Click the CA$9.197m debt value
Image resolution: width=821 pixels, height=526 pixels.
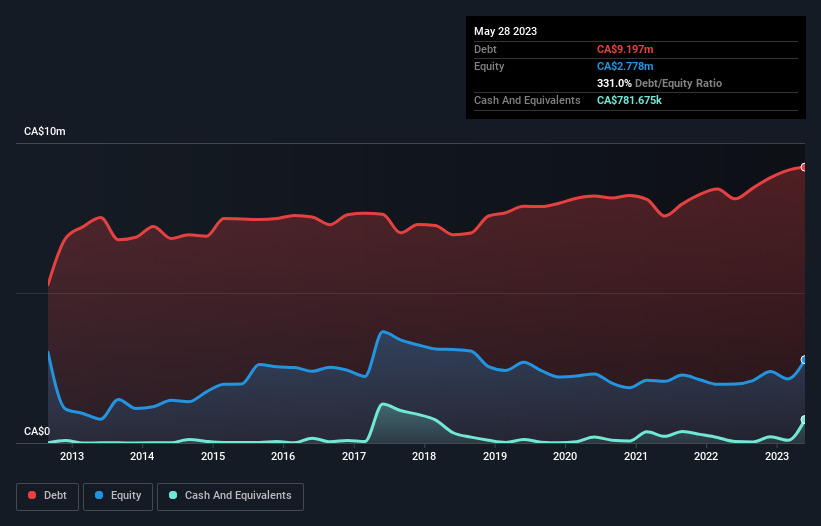625,49
